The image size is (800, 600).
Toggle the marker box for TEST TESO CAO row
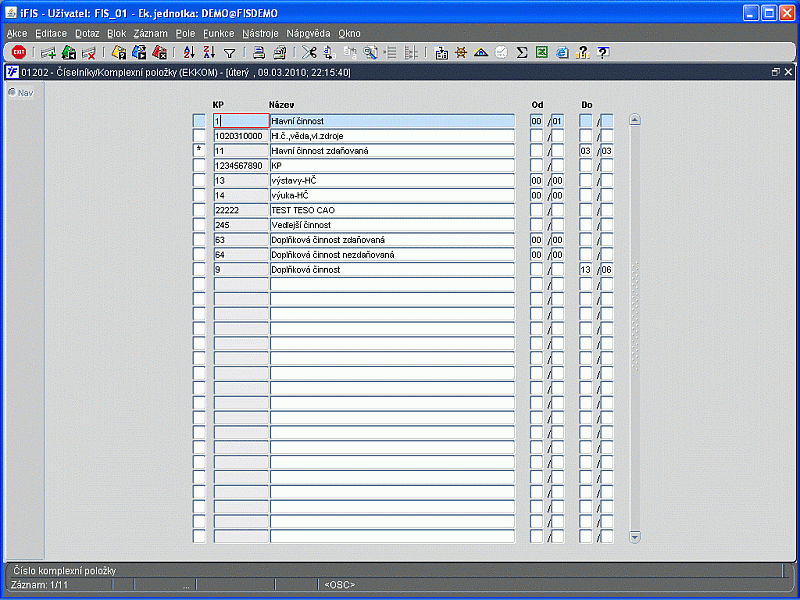(199, 210)
